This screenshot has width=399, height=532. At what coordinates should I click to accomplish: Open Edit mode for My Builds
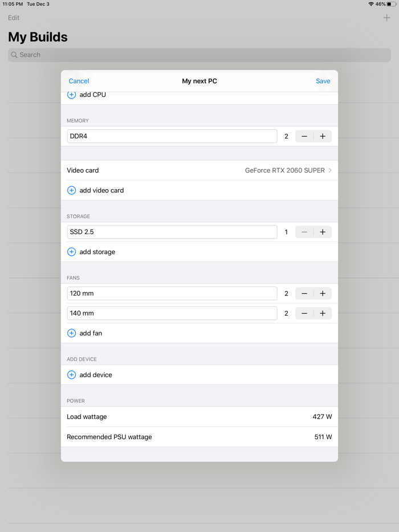coord(13,18)
